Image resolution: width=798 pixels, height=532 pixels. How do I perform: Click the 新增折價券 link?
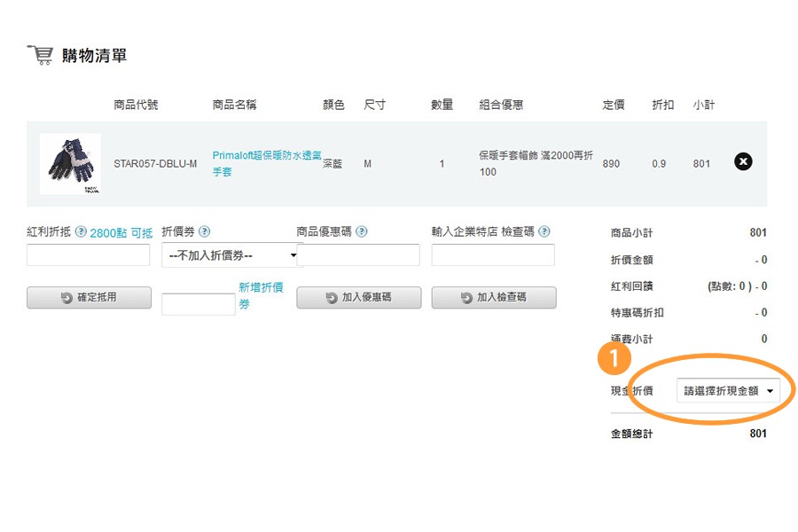(x=261, y=296)
